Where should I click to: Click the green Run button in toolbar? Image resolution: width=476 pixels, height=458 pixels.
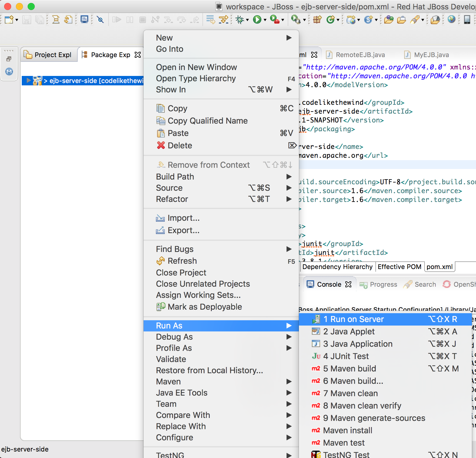click(x=257, y=20)
